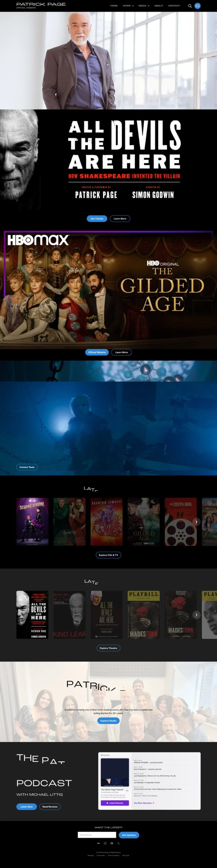The width and height of the screenshot is (217, 868).
Task: Open the Contact menu item
Action: pyautogui.click(x=174, y=6)
